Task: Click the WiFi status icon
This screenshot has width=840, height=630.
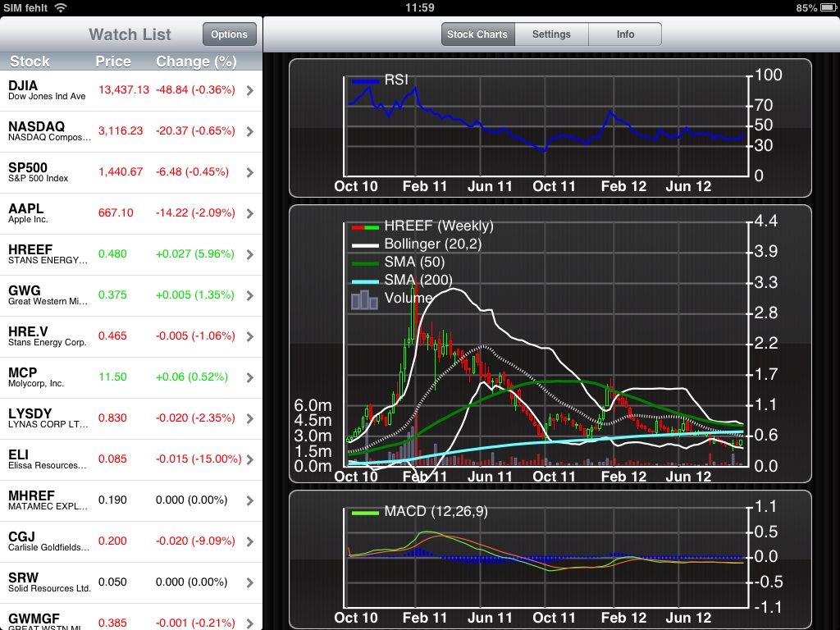Action: pyautogui.click(x=61, y=7)
